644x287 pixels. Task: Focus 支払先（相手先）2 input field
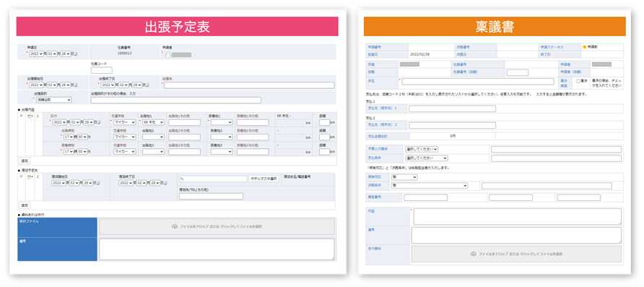[x=452, y=125]
